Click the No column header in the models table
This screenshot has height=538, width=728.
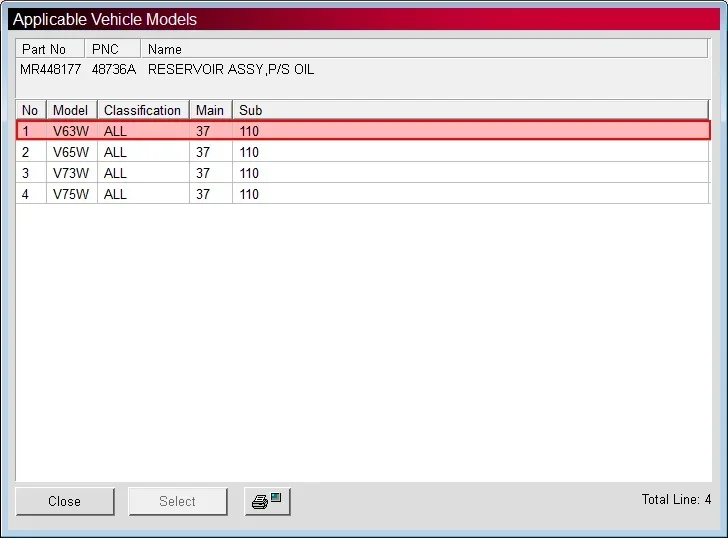click(31, 110)
